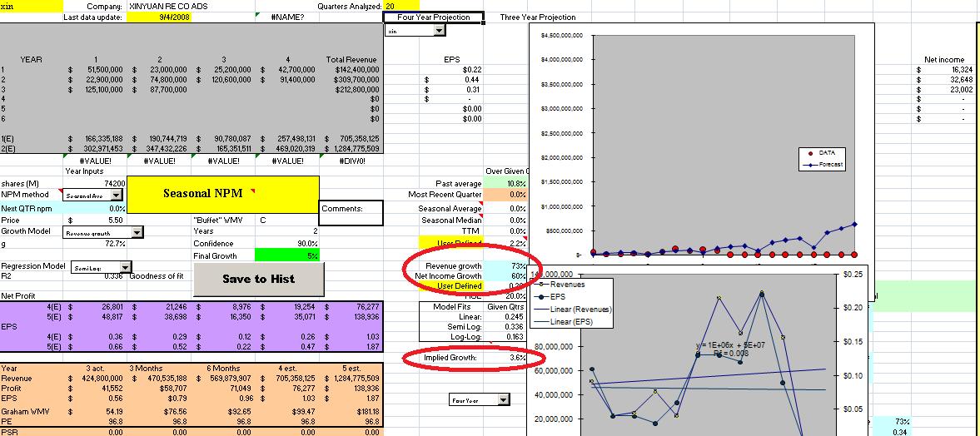Click the Forecast legend entry in chart
The height and width of the screenshot is (436, 980).
(826, 165)
